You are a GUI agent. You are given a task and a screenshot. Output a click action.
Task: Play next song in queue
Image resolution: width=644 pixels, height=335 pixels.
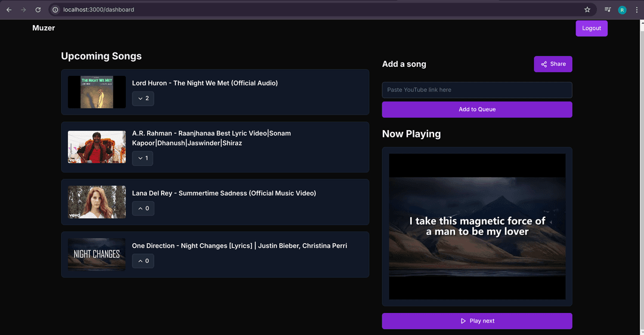click(477, 321)
